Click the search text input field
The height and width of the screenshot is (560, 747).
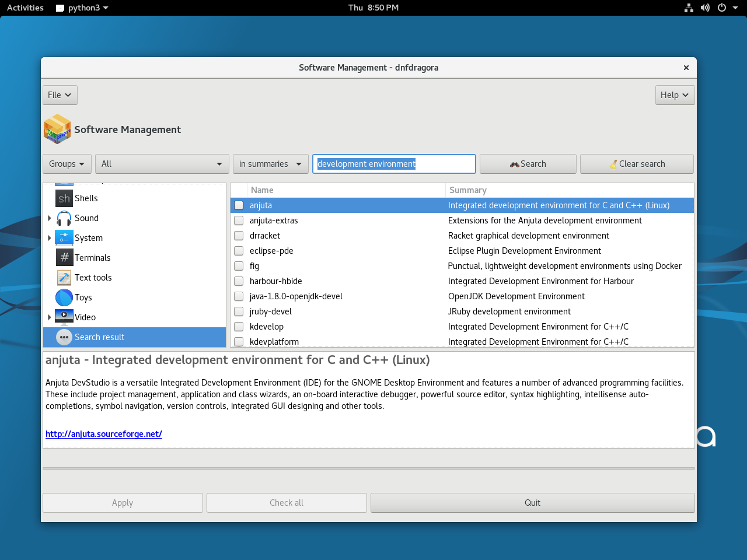pyautogui.click(x=394, y=164)
